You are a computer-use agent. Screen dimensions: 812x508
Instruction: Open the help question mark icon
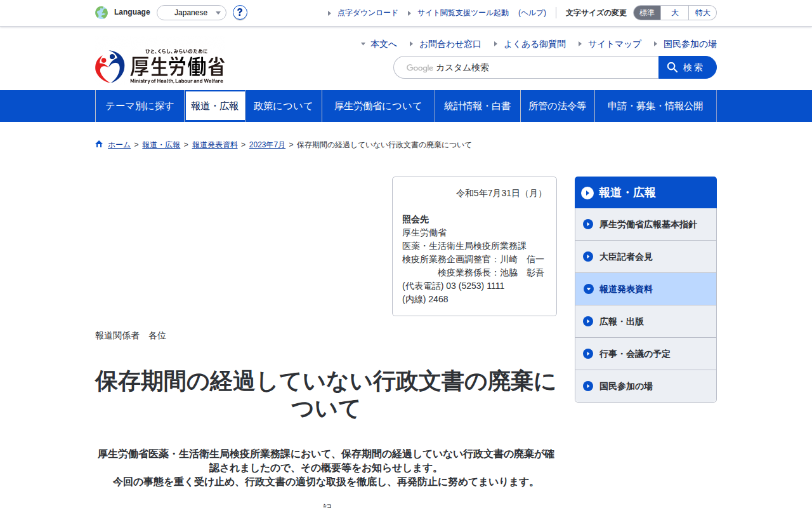click(240, 13)
